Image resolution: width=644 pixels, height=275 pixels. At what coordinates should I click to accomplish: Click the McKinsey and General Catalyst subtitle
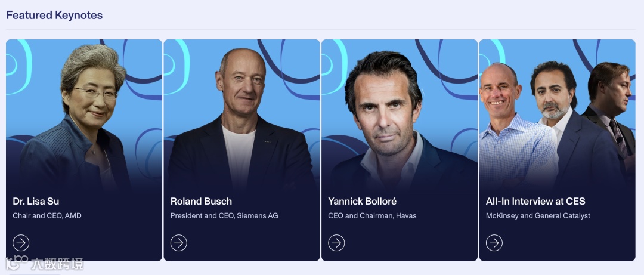[538, 215]
